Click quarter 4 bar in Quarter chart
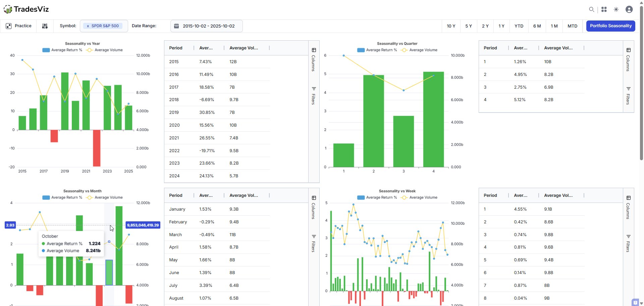 [x=433, y=119]
